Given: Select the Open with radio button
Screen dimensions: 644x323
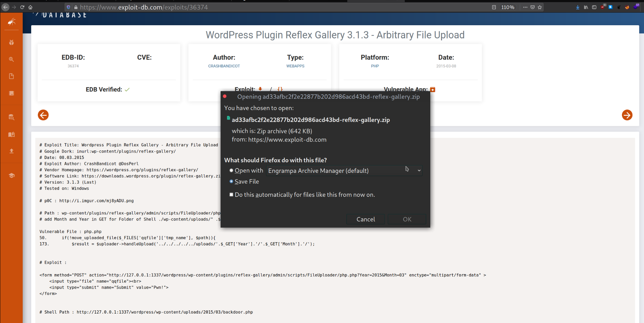Looking at the screenshot, I should tap(231, 170).
